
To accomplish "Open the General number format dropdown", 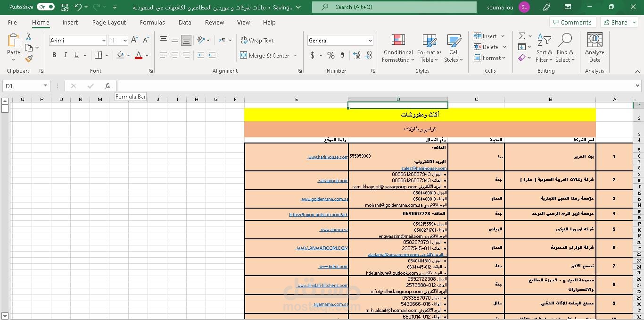I will (370, 41).
